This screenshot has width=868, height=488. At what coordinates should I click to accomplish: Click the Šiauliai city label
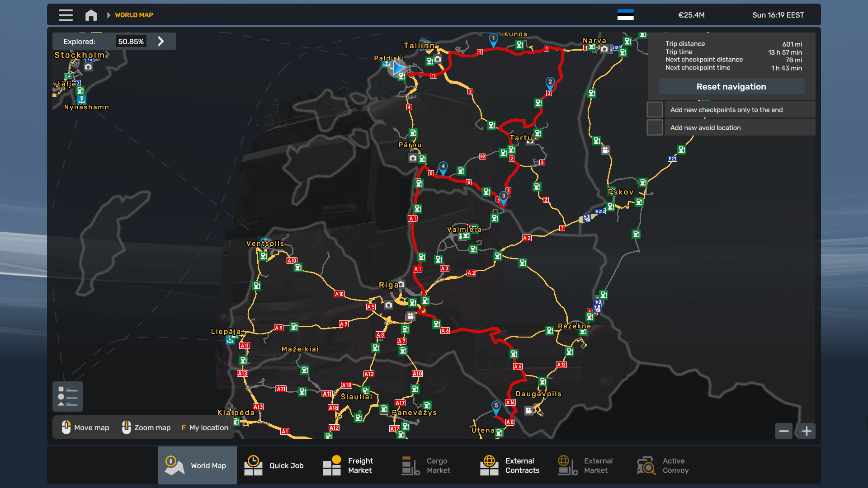[356, 397]
